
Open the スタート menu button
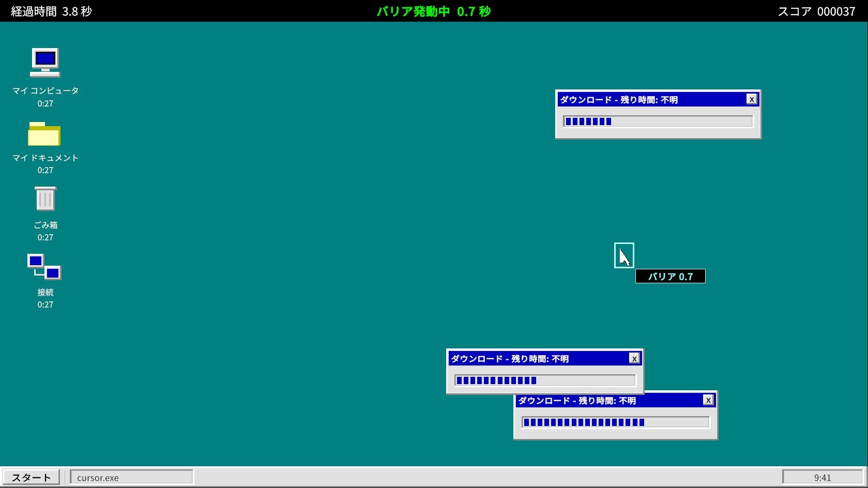tap(31, 477)
